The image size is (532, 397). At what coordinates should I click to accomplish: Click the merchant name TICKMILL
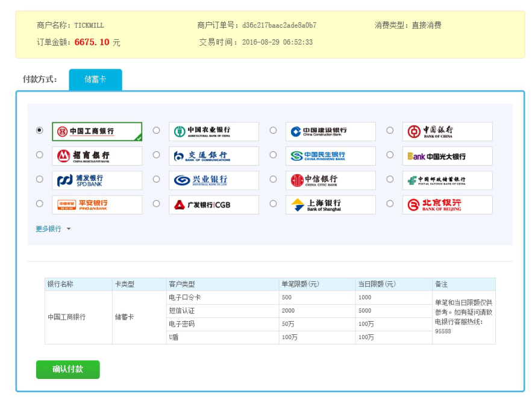click(89, 25)
